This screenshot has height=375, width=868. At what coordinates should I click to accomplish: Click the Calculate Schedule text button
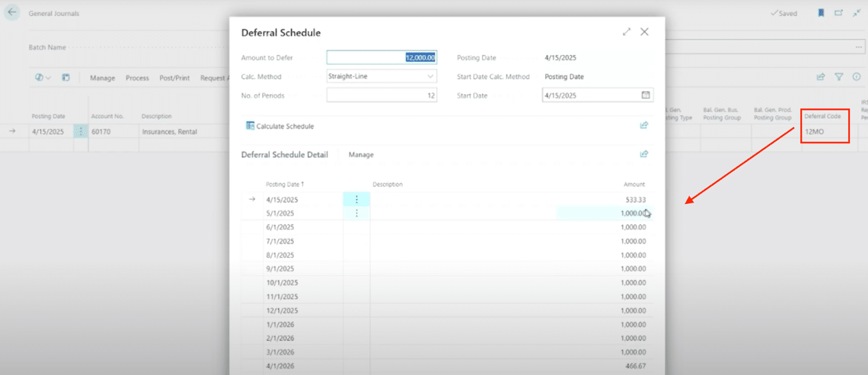[x=285, y=126]
